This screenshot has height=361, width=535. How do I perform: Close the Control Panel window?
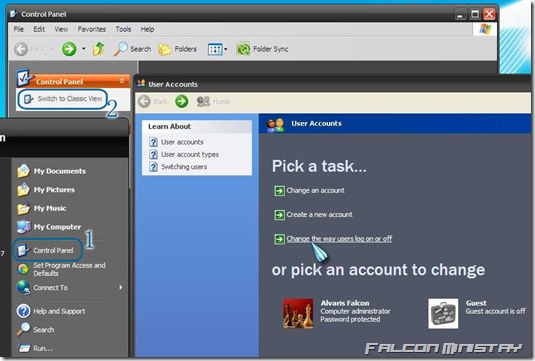[489, 14]
